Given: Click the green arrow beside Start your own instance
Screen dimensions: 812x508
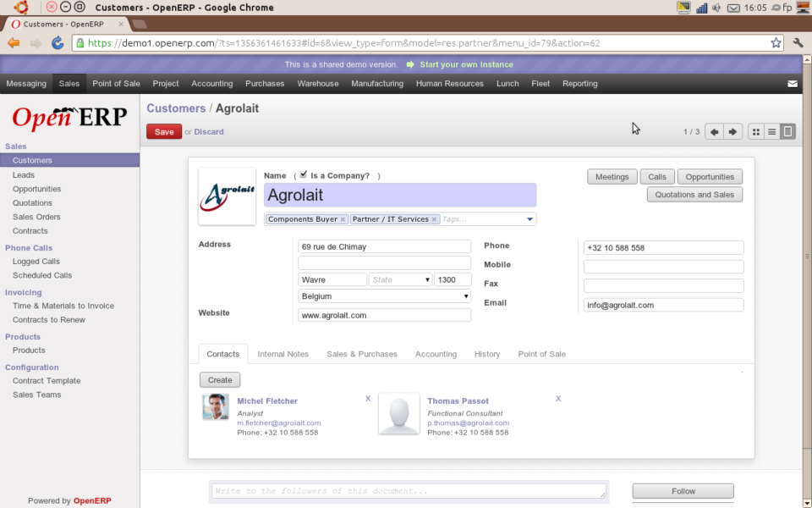Looking at the screenshot, I should pos(410,64).
